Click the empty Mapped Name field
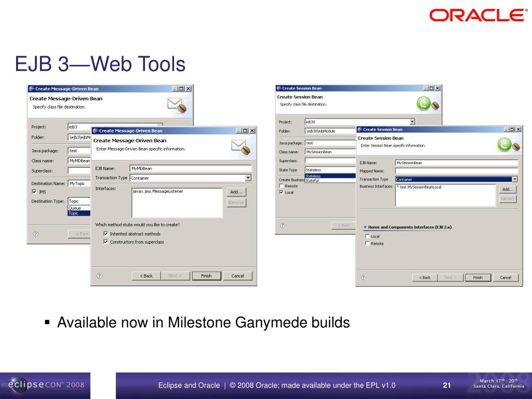Viewport: 532px width, 399px height. (457, 171)
